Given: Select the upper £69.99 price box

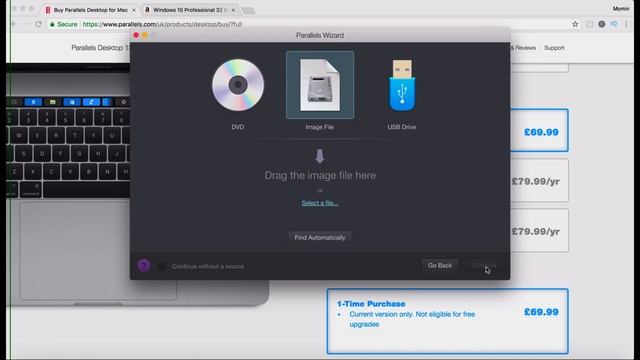Looking at the screenshot, I should [x=539, y=130].
